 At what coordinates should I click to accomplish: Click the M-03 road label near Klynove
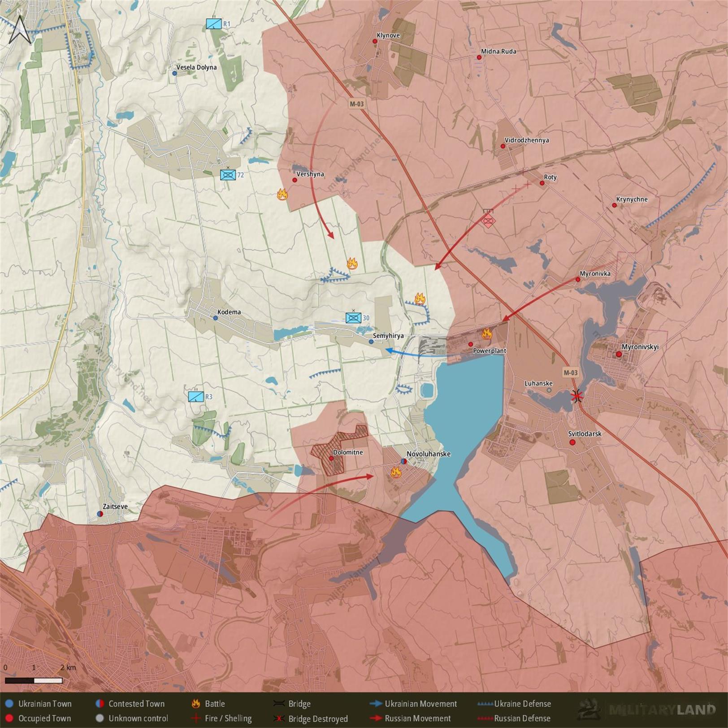coord(357,104)
